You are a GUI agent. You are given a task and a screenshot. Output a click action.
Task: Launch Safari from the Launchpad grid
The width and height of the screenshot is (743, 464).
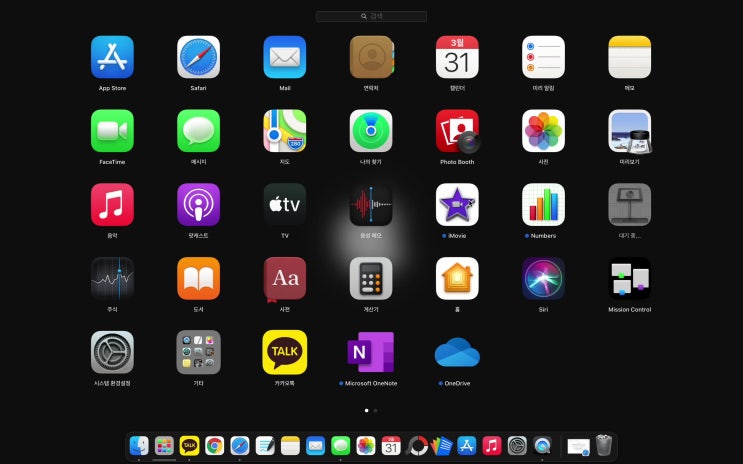[x=199, y=57]
